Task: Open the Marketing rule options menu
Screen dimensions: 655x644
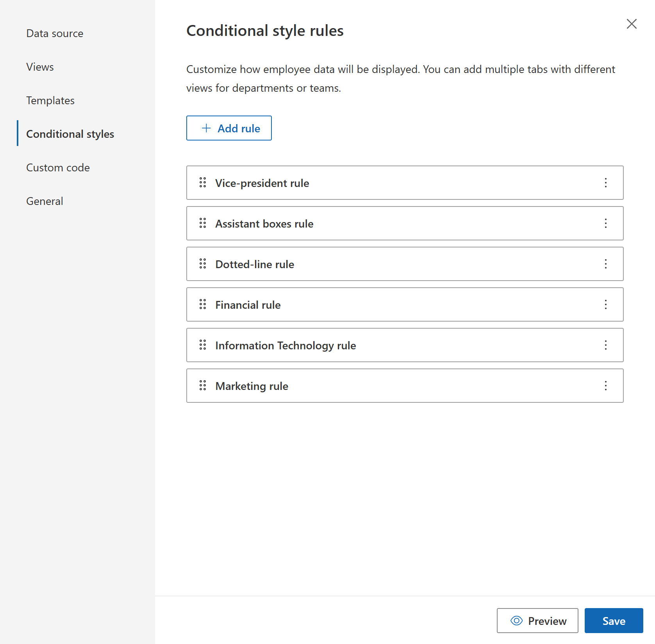Action: 605,386
